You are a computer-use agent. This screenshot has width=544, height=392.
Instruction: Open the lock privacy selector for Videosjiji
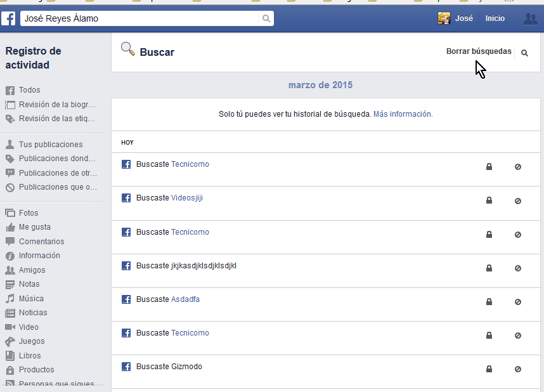[x=489, y=200]
